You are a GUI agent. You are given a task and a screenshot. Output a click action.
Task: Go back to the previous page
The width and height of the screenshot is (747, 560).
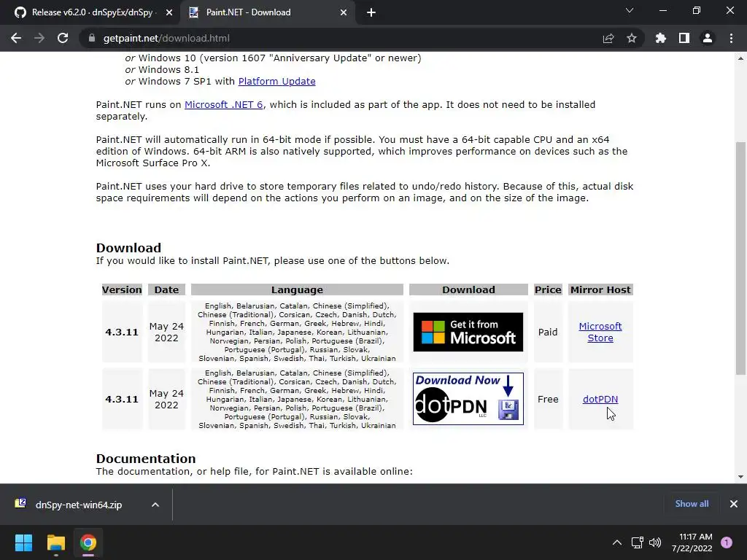point(16,38)
